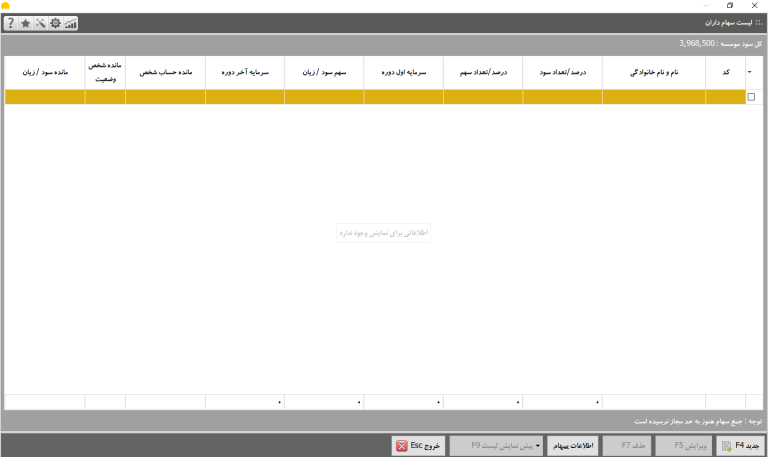The width and height of the screenshot is (768, 457).
Task: Open the settings gear icon
Action: (x=55, y=23)
